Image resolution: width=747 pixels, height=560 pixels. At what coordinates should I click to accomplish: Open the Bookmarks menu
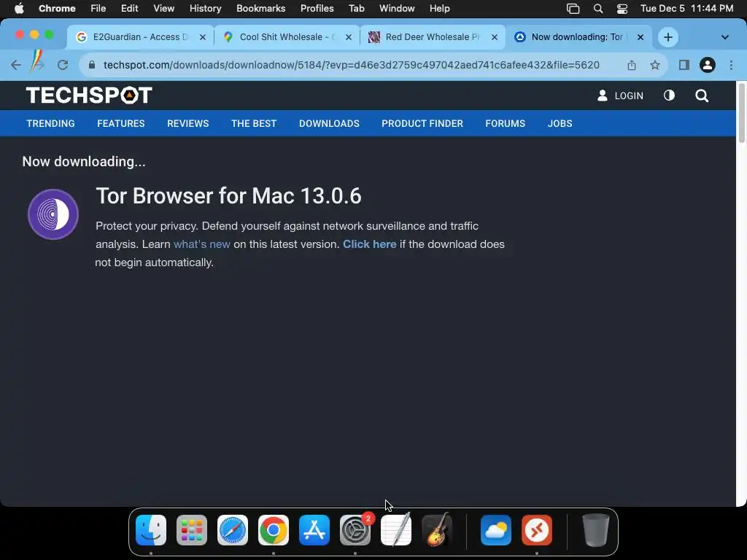click(260, 9)
